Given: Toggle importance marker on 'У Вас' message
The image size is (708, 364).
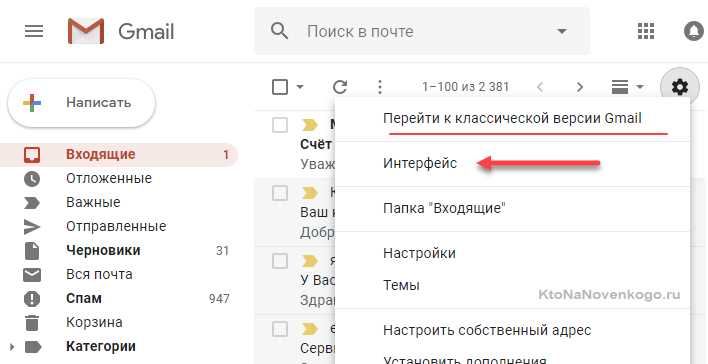Looking at the screenshot, I should (310, 261).
